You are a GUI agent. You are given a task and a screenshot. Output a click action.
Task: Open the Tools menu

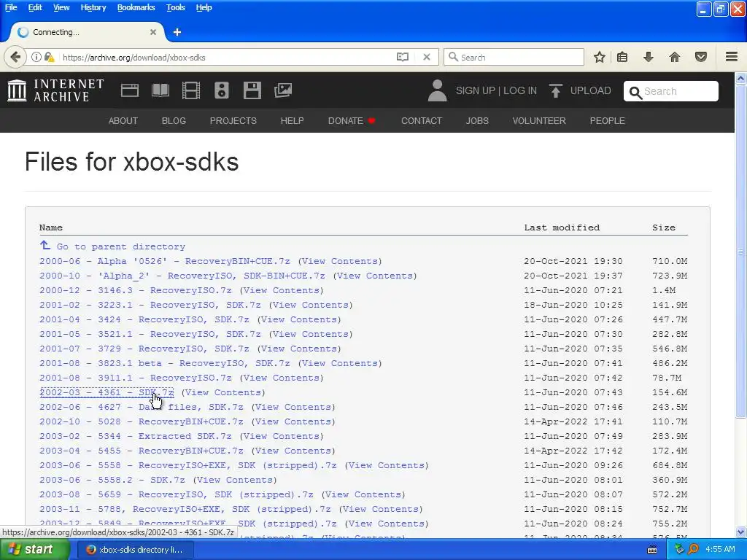point(175,7)
